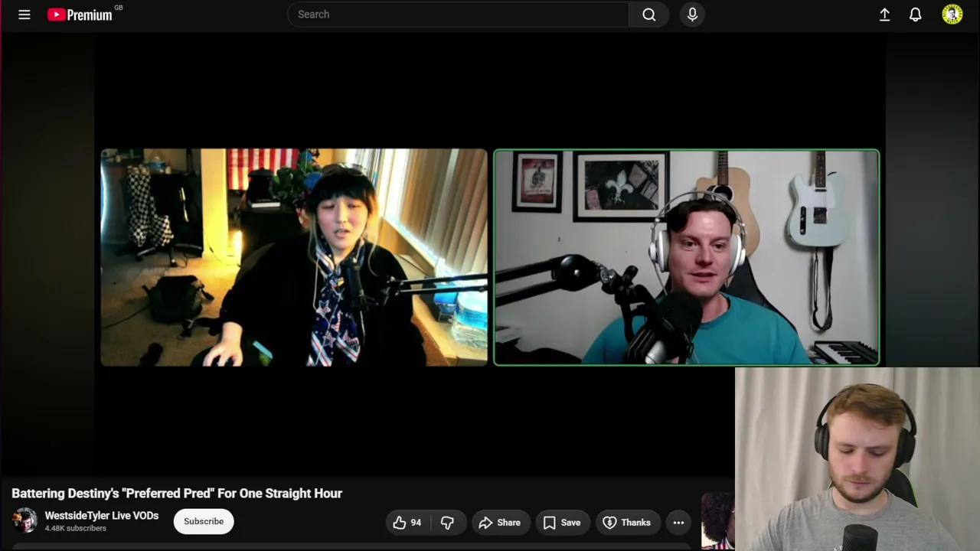This screenshot has width=980, height=551.
Task: Open the notifications bell
Action: tap(915, 15)
